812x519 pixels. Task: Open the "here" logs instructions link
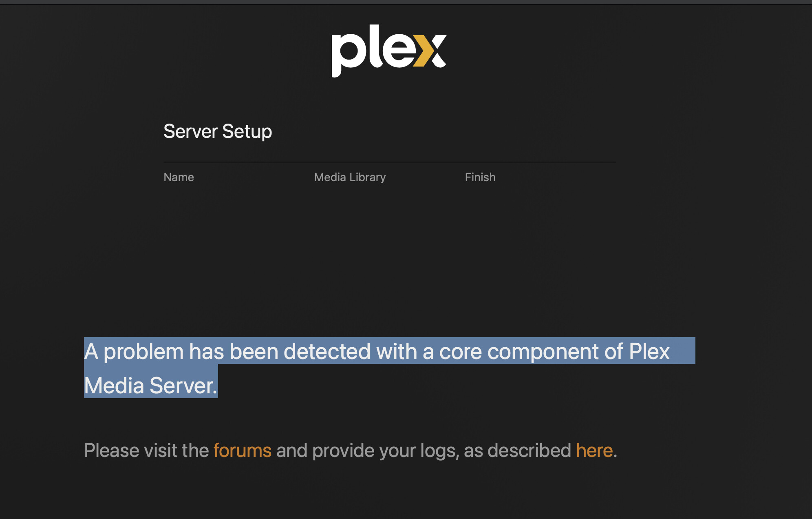pyautogui.click(x=594, y=450)
